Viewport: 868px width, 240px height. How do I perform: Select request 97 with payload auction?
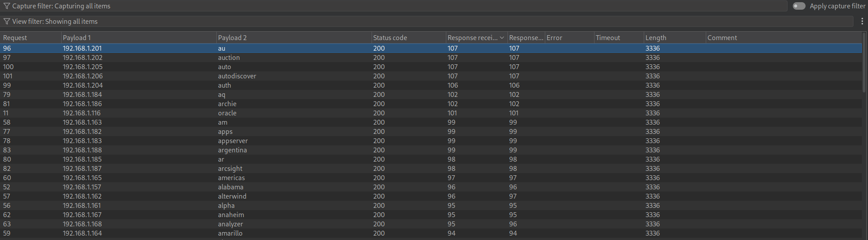coord(229,58)
